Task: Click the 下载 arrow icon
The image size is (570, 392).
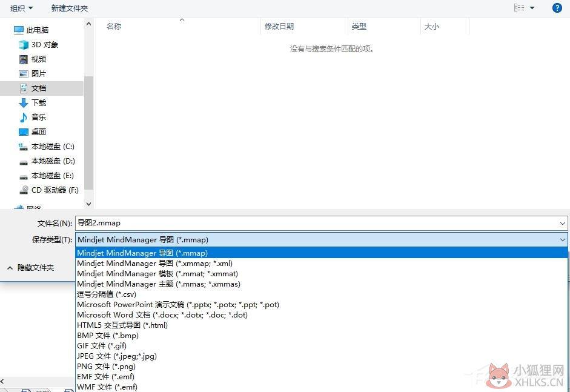Action: [23, 103]
